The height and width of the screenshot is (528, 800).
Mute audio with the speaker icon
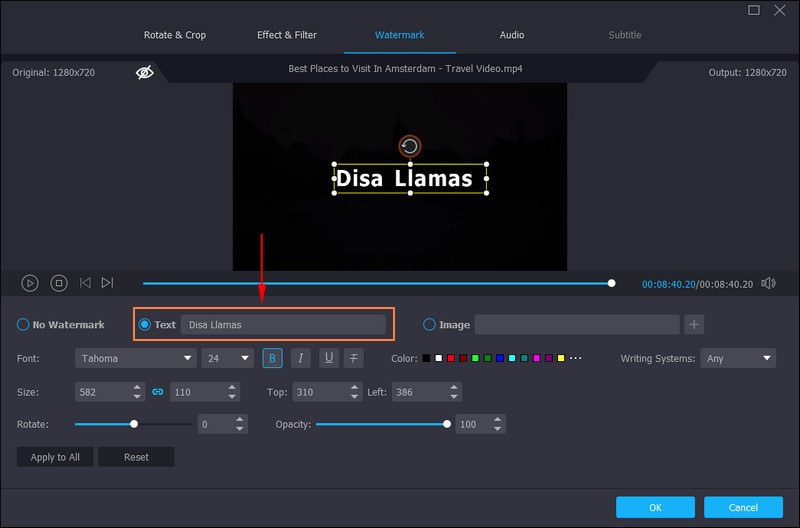(x=768, y=283)
